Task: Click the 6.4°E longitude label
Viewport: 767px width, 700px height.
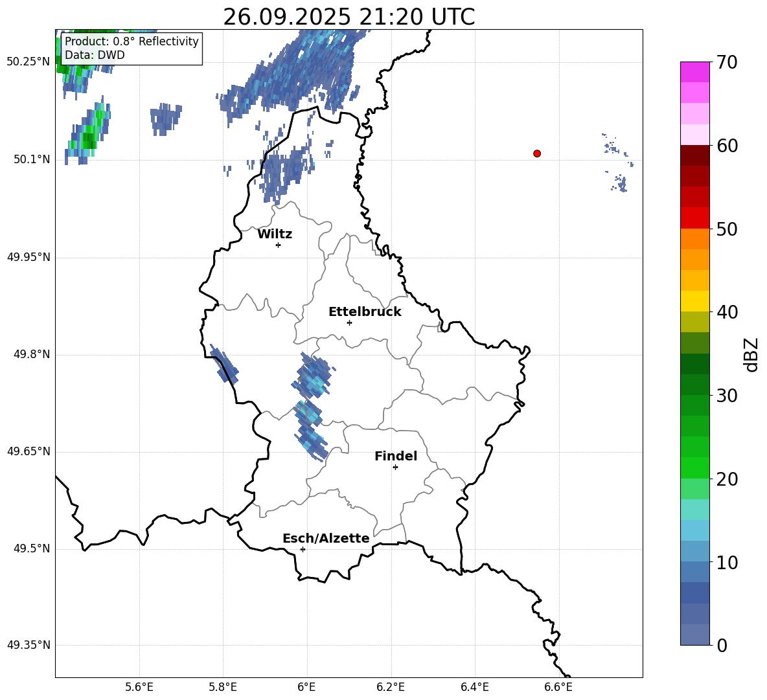Action: click(474, 687)
